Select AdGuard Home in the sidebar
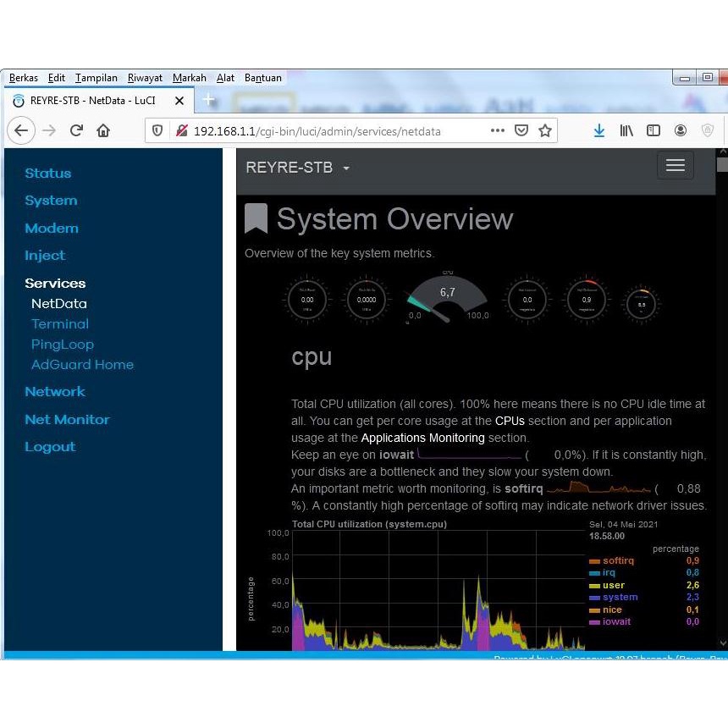 tap(82, 365)
